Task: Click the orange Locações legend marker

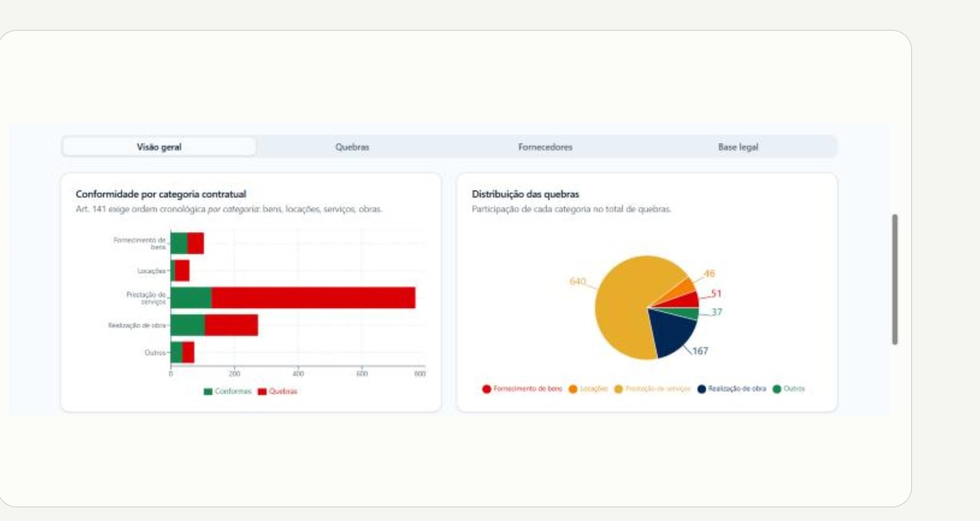Action: tap(573, 389)
